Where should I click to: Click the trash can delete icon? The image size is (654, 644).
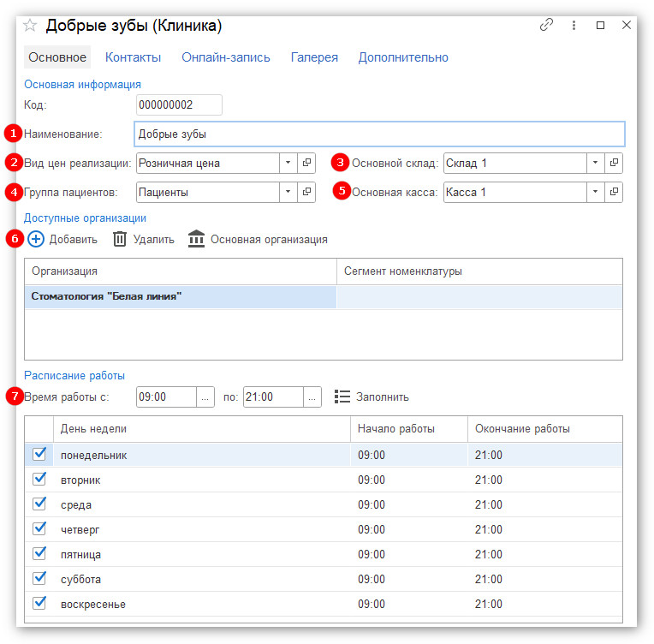tap(120, 239)
